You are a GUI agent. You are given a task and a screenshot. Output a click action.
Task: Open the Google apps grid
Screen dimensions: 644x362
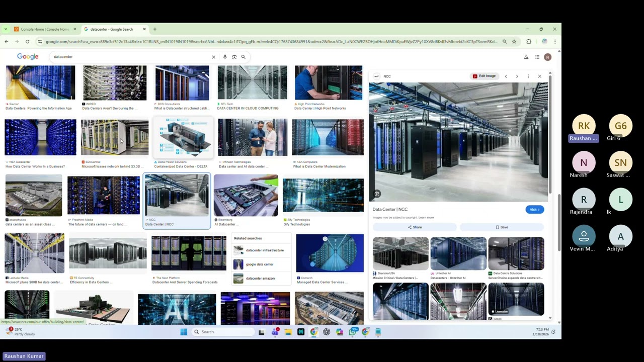(x=537, y=57)
